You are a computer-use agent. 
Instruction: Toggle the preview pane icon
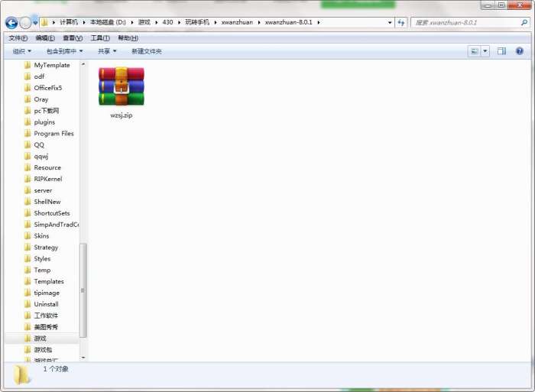[x=501, y=51]
